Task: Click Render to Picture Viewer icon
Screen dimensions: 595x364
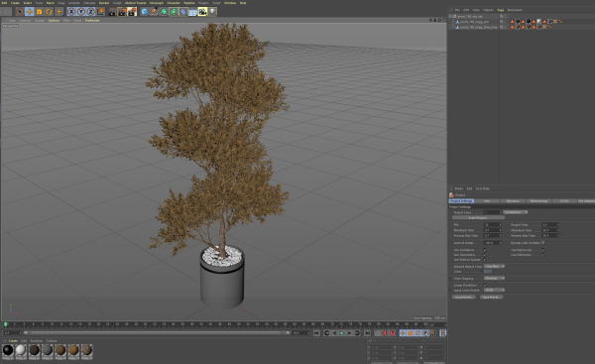Action: 122,12
